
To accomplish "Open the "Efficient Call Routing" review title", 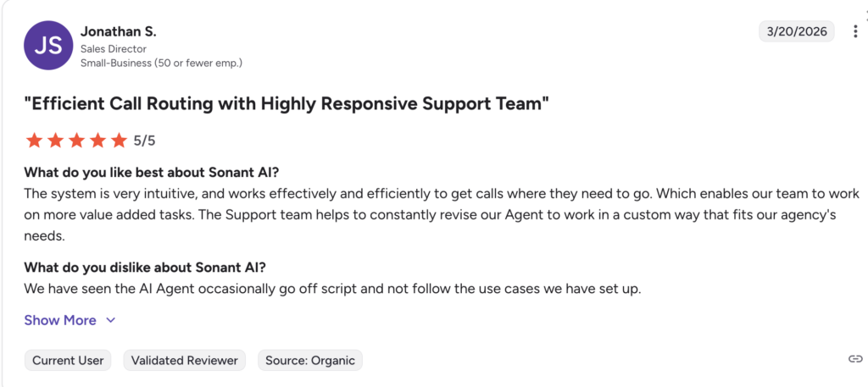I will tap(287, 104).
